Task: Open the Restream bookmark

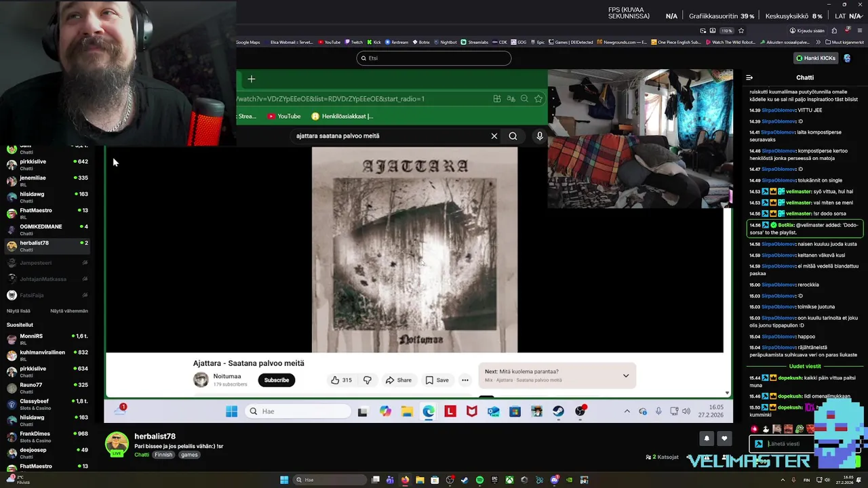Action: (397, 42)
